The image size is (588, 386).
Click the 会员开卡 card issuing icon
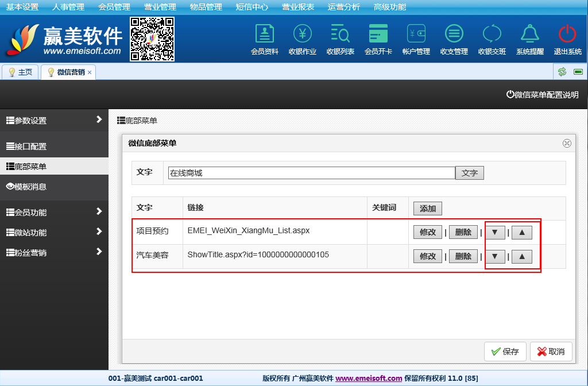(378, 35)
